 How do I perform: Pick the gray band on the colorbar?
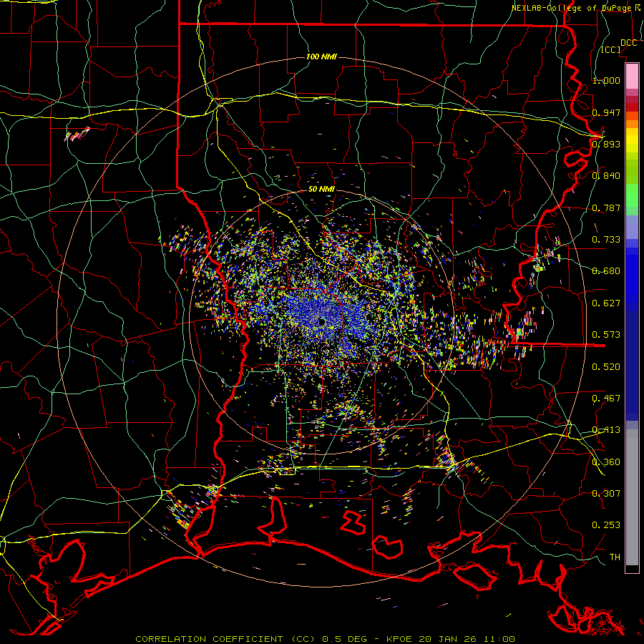click(632, 497)
